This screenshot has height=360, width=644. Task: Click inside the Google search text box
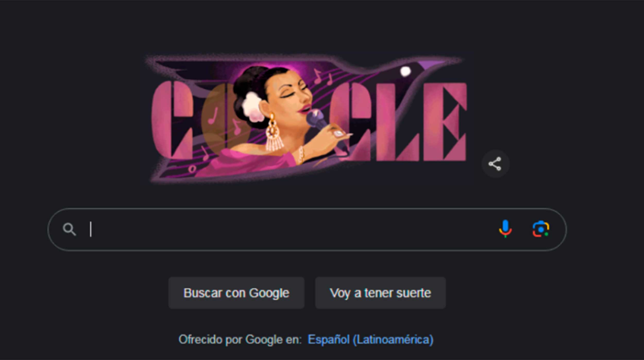[x=291, y=229]
